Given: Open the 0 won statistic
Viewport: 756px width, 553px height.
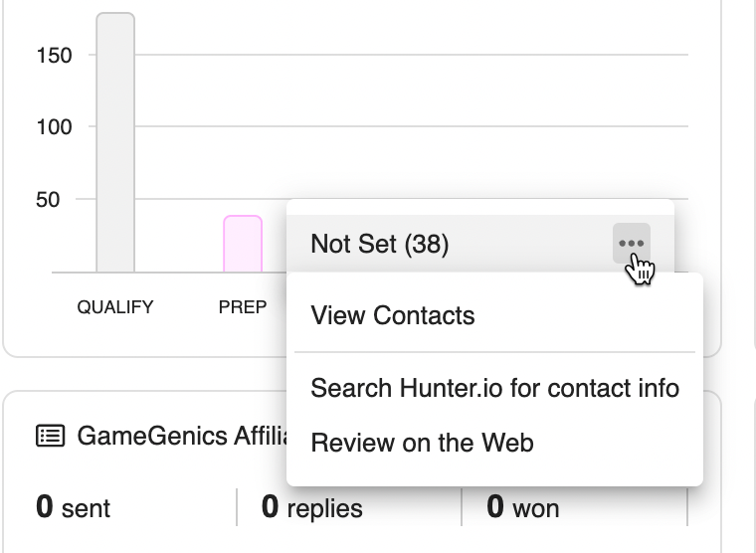Looking at the screenshot, I should pos(522,508).
